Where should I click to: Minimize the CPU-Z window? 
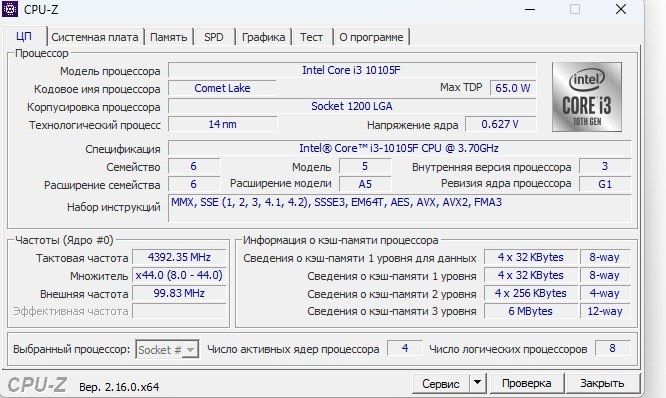530,9
